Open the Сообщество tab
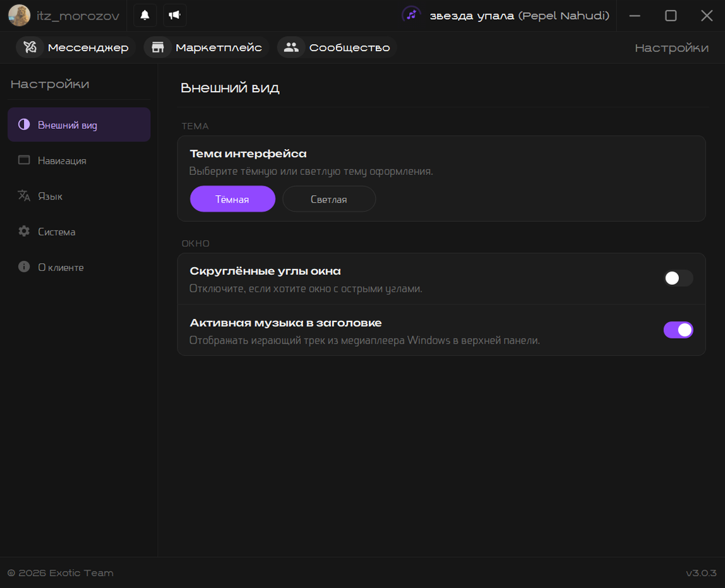The image size is (725, 588). tap(337, 47)
